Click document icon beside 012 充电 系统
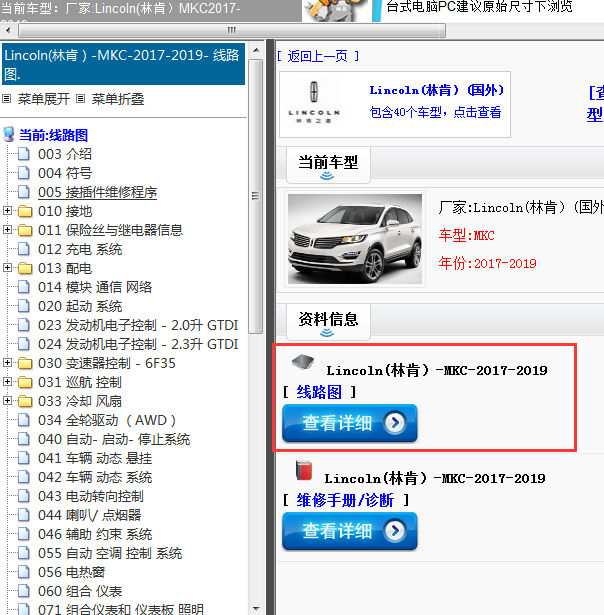This screenshot has width=604, height=615. (24, 249)
